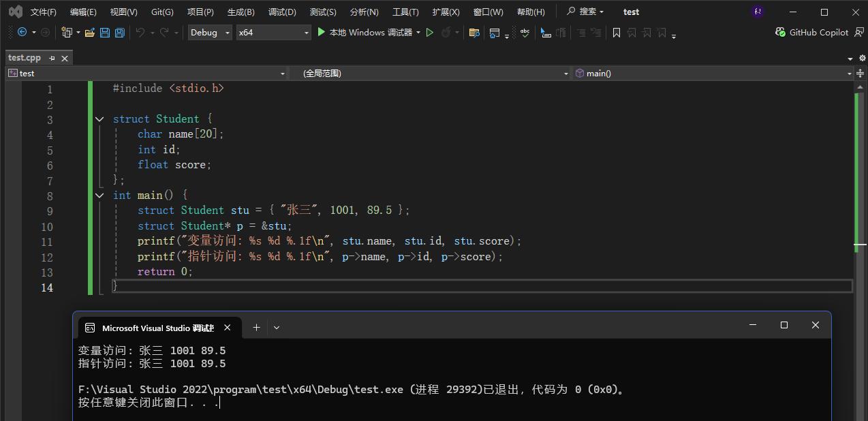
Task: Click the Save All icon
Action: point(120,32)
